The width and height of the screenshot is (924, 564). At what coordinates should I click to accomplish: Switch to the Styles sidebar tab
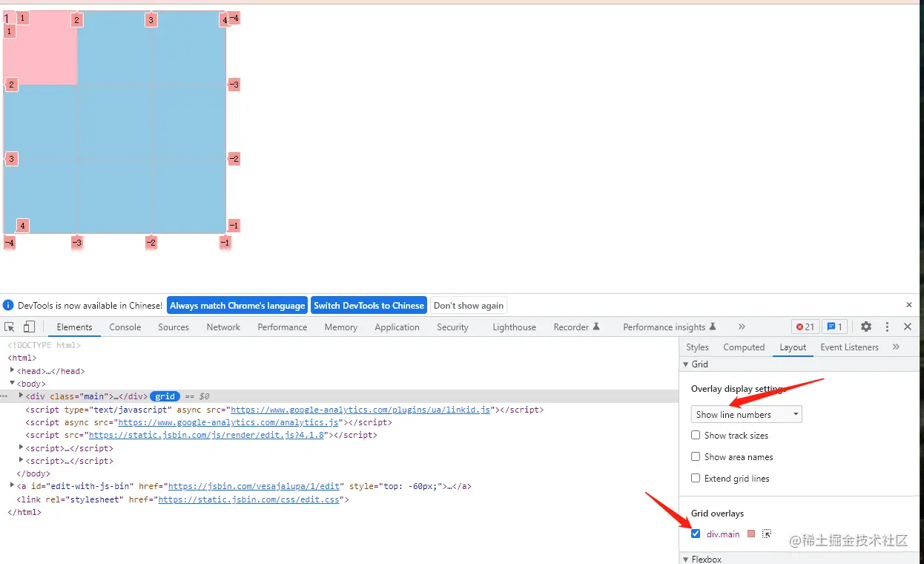[697, 347]
